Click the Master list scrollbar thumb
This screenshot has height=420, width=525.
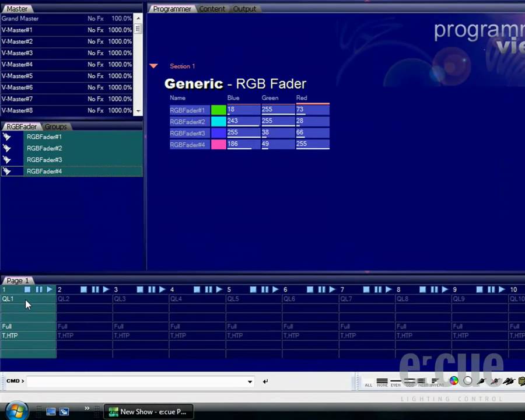click(x=138, y=29)
